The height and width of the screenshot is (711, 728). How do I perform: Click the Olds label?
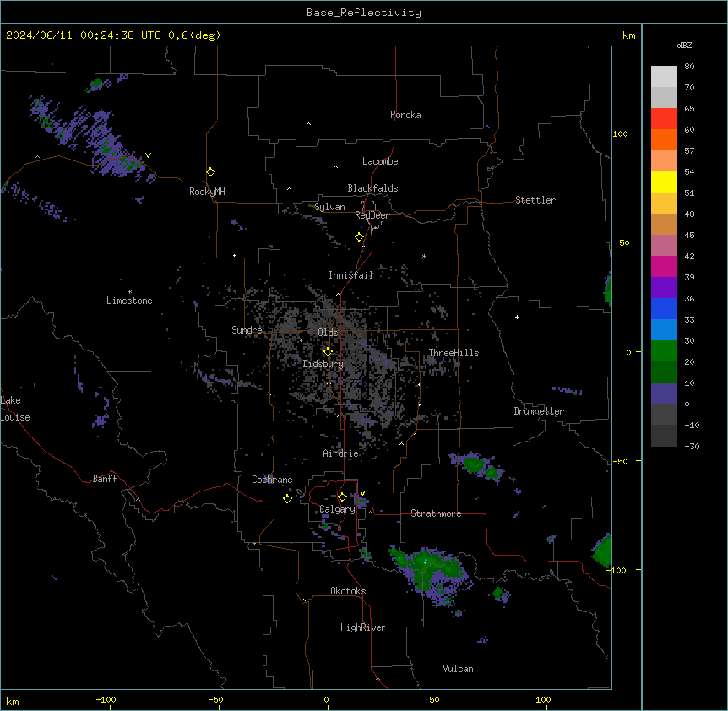point(328,333)
